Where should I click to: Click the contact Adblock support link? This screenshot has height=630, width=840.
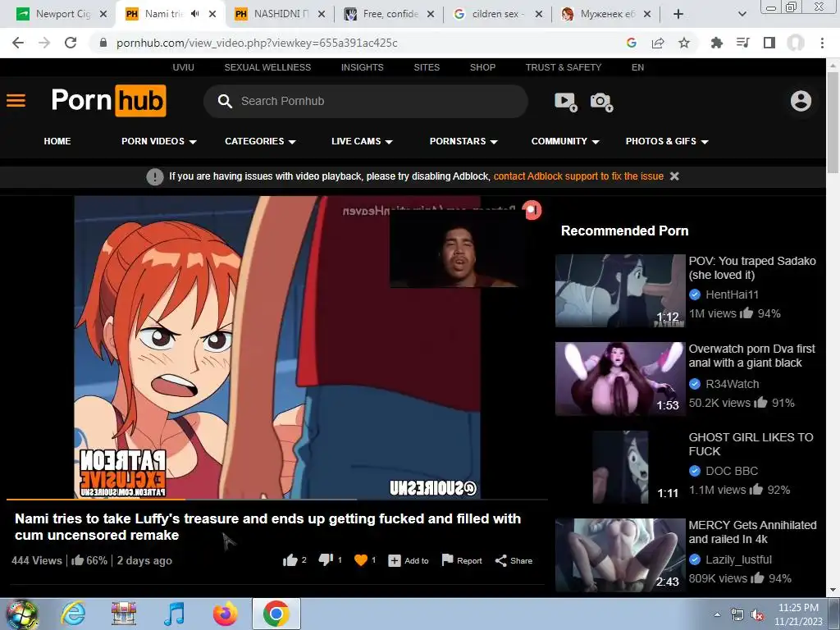coord(578,176)
